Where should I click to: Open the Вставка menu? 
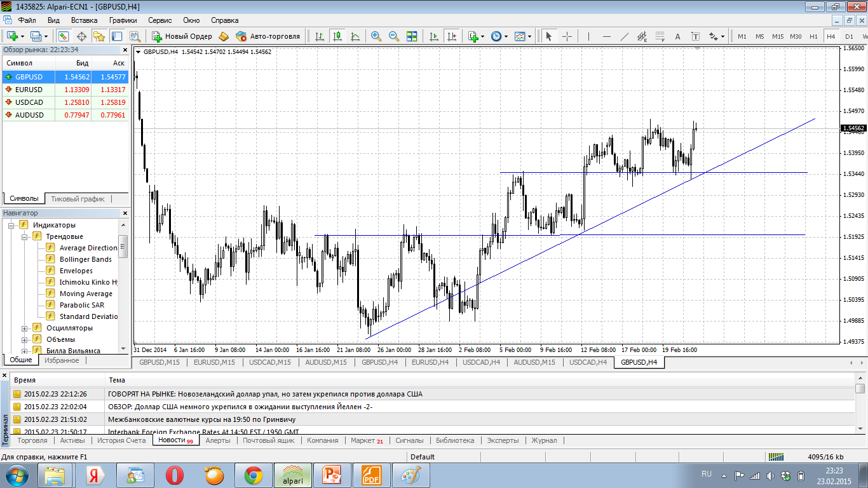click(x=85, y=20)
